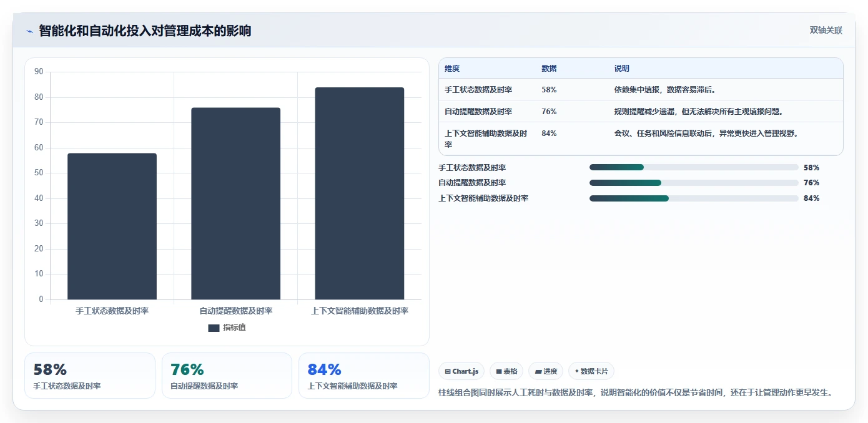The width and height of the screenshot is (868, 423).
Task: Select the 84% data card
Action: 364,376
